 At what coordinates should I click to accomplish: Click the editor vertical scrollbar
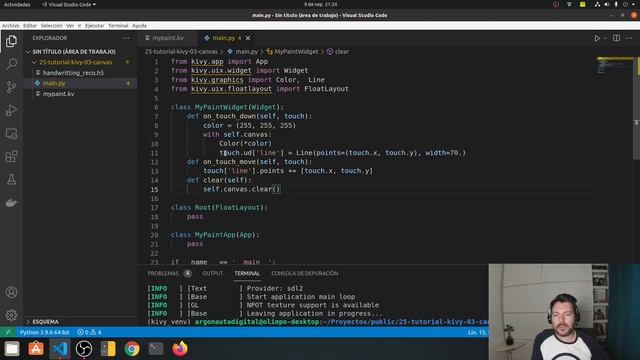pos(636,108)
